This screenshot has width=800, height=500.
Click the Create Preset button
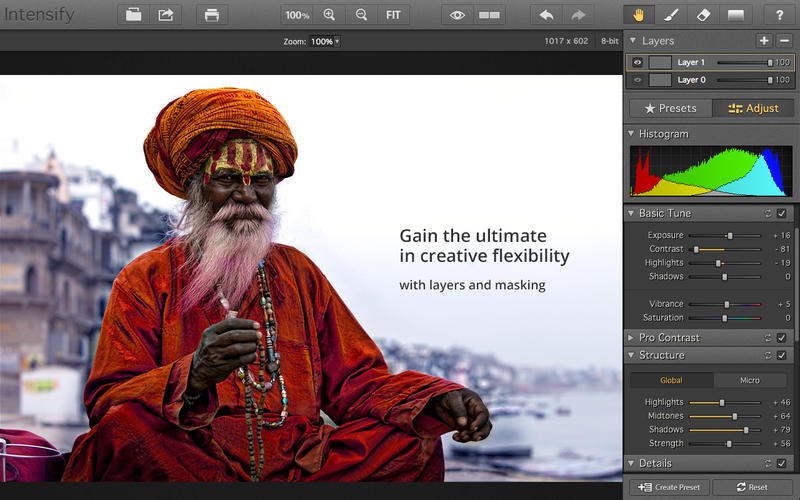(x=670, y=487)
